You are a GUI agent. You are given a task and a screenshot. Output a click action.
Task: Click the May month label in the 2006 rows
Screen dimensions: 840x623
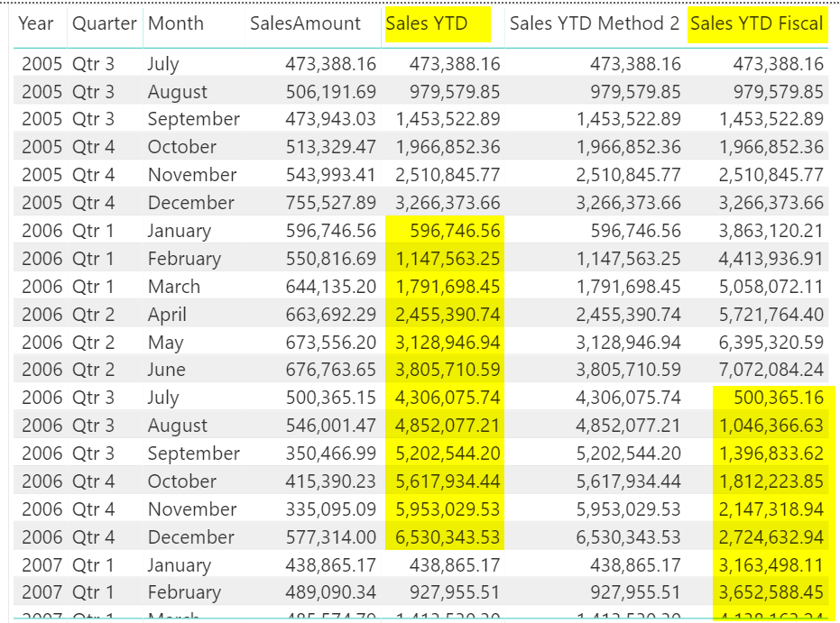(162, 342)
